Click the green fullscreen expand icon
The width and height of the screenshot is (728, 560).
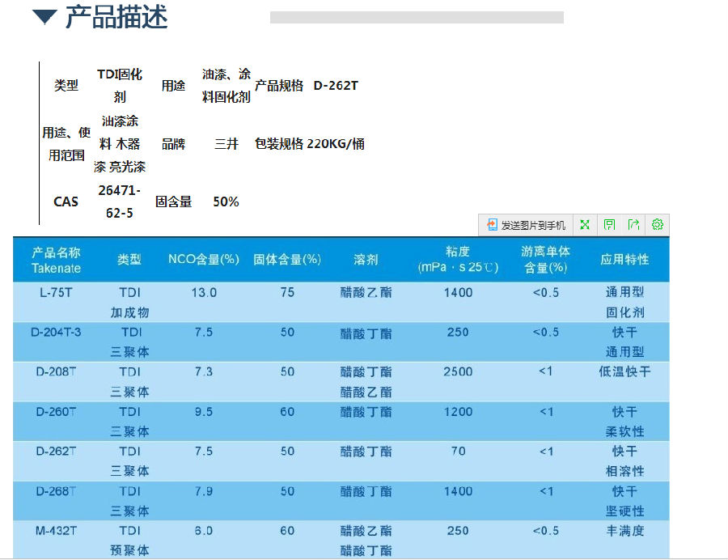(x=585, y=225)
